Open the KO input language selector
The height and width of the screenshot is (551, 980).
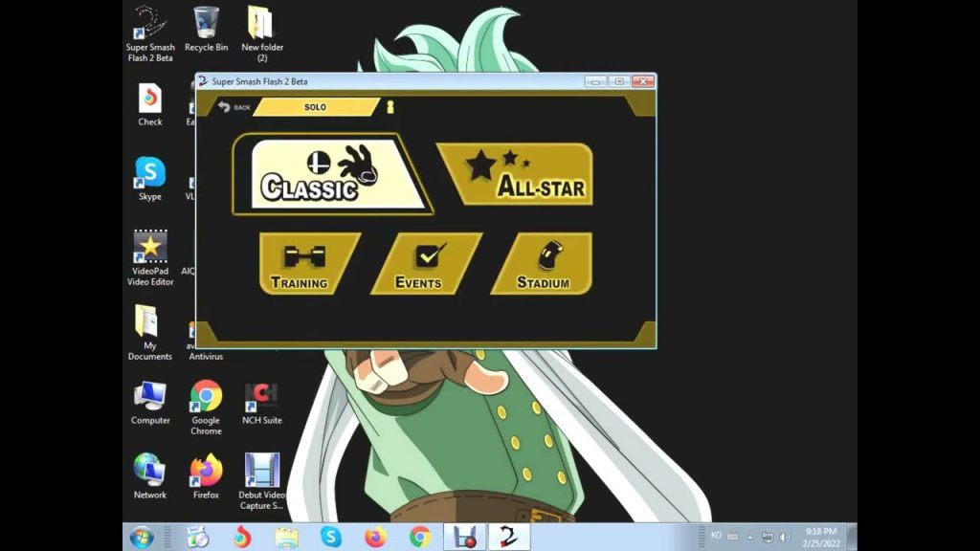(716, 536)
